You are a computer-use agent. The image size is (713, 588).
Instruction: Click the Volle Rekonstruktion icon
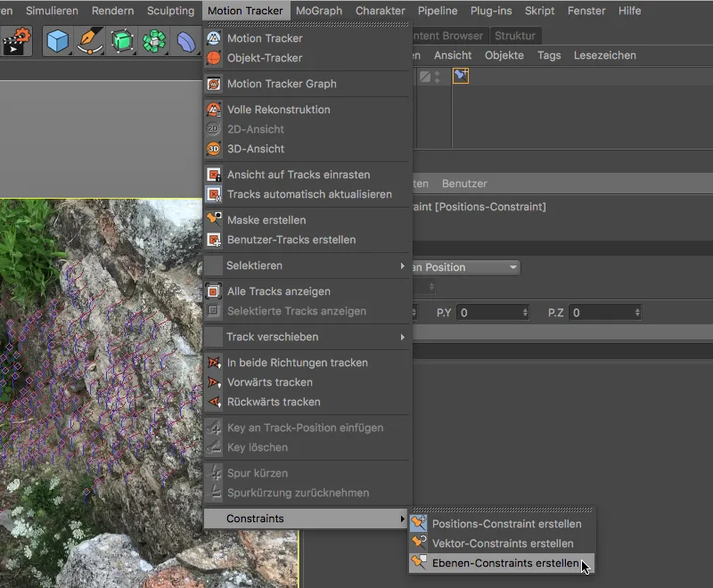[x=214, y=110]
